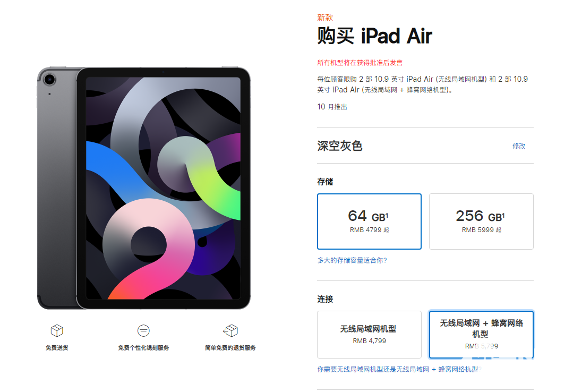Click the 新款 label above title
The width and height of the screenshot is (573, 392).
tap(325, 18)
